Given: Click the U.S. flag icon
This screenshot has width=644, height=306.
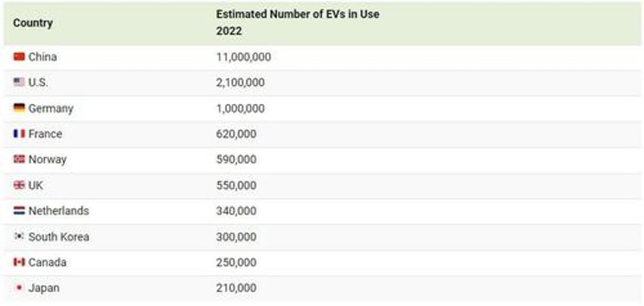Looking at the screenshot, I should pyautogui.click(x=19, y=83).
